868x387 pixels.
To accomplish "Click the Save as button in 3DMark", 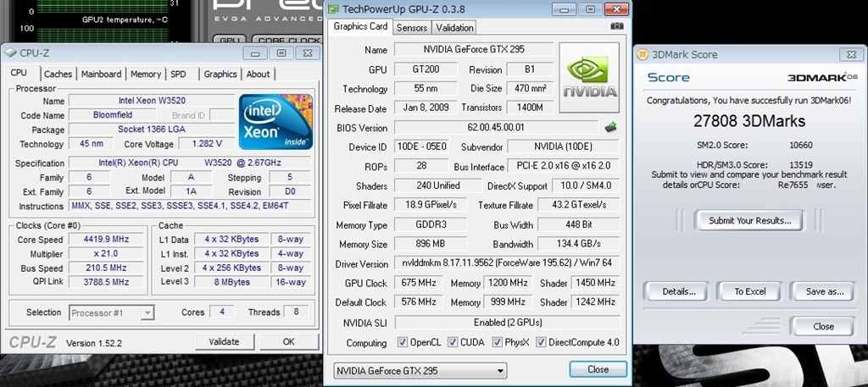I will [824, 291].
